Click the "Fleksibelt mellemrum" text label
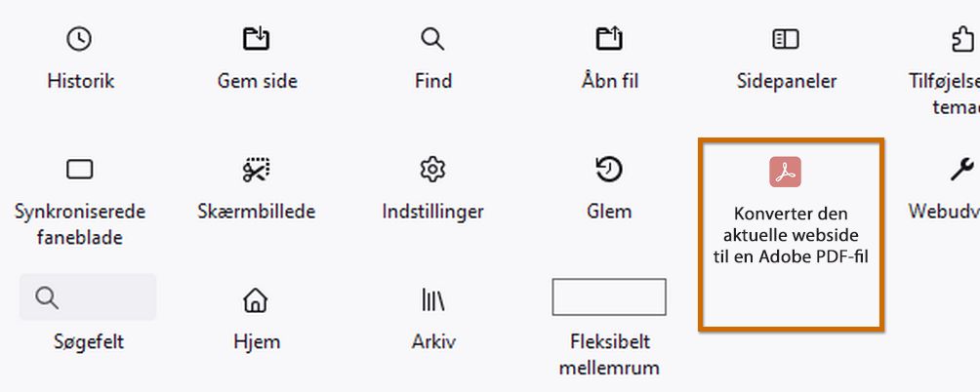The image size is (980, 392). click(x=609, y=355)
